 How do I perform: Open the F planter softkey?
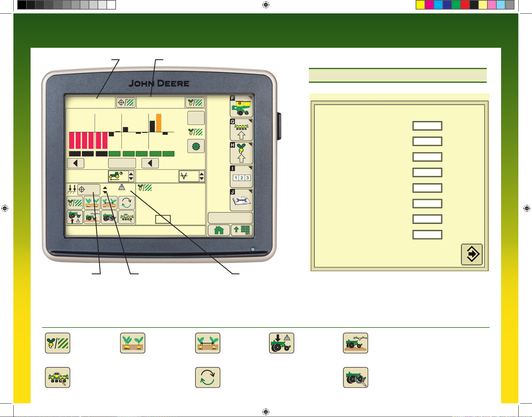[241, 106]
